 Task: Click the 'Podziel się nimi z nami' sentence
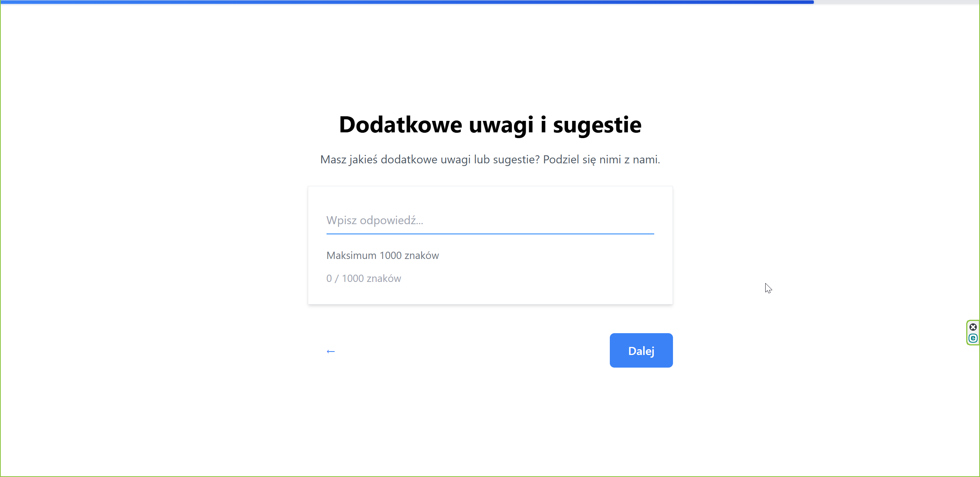[601, 160]
